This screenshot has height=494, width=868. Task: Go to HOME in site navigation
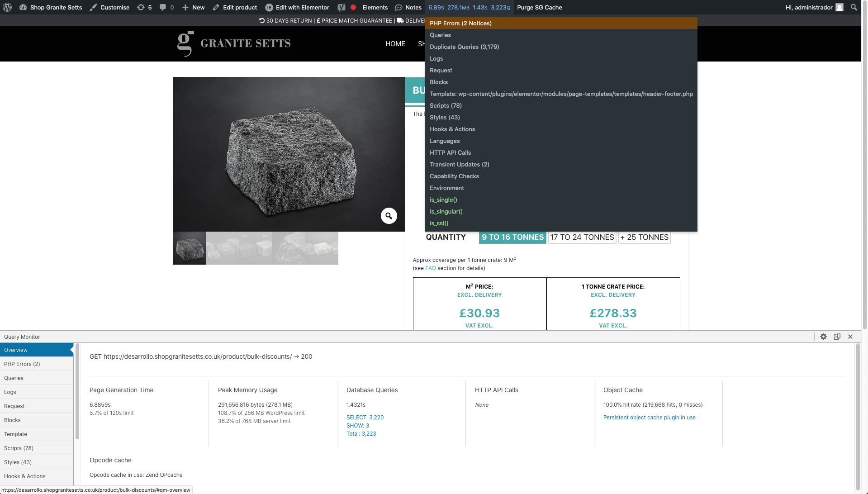(395, 44)
